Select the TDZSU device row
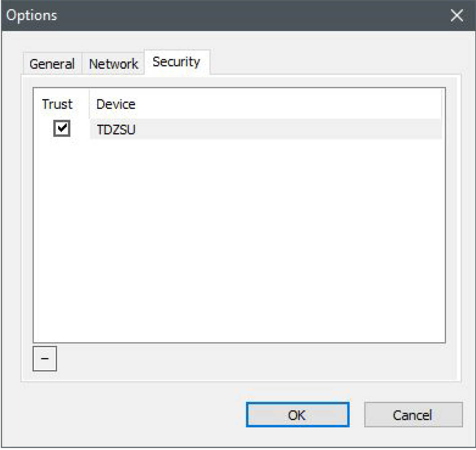476x450 pixels. [251, 129]
